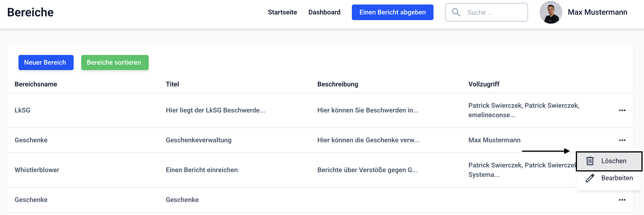Click the Max Mustermann user name
This screenshot has height=215, width=644.
[597, 12]
